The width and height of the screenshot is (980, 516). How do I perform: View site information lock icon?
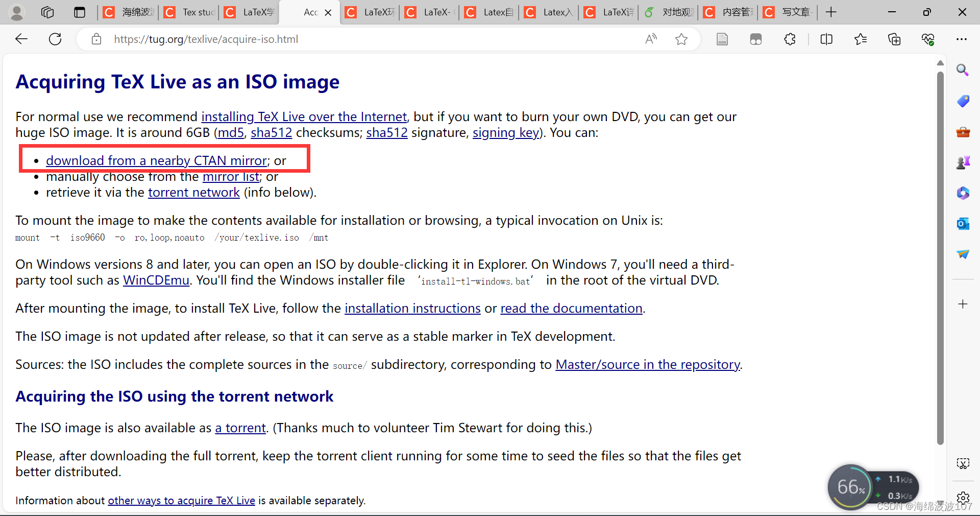point(96,39)
